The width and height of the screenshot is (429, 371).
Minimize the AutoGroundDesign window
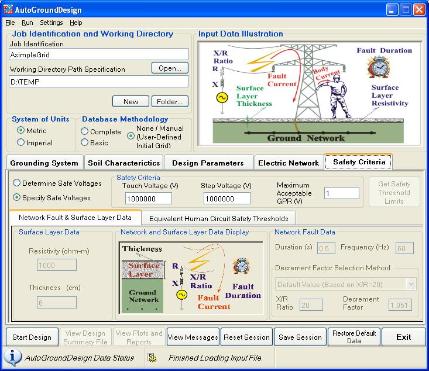coord(392,10)
